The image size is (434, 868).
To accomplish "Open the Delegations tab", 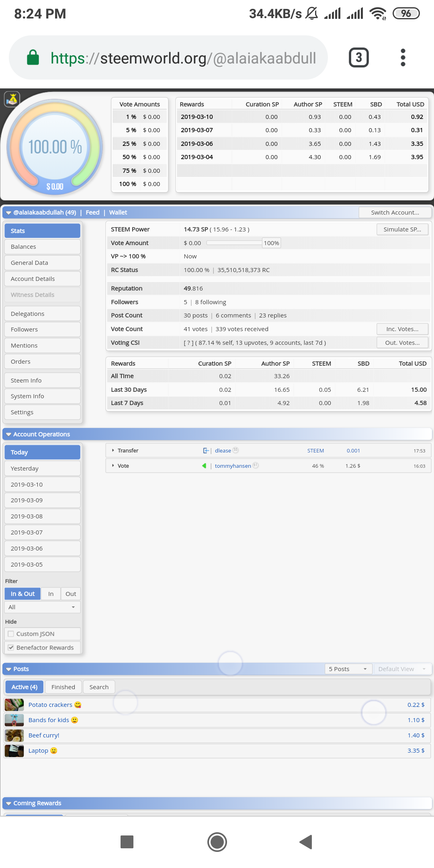I will coord(42,313).
